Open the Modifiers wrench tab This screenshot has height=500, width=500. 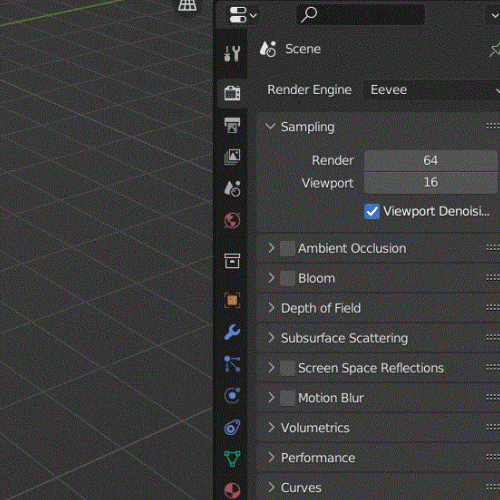point(232,332)
